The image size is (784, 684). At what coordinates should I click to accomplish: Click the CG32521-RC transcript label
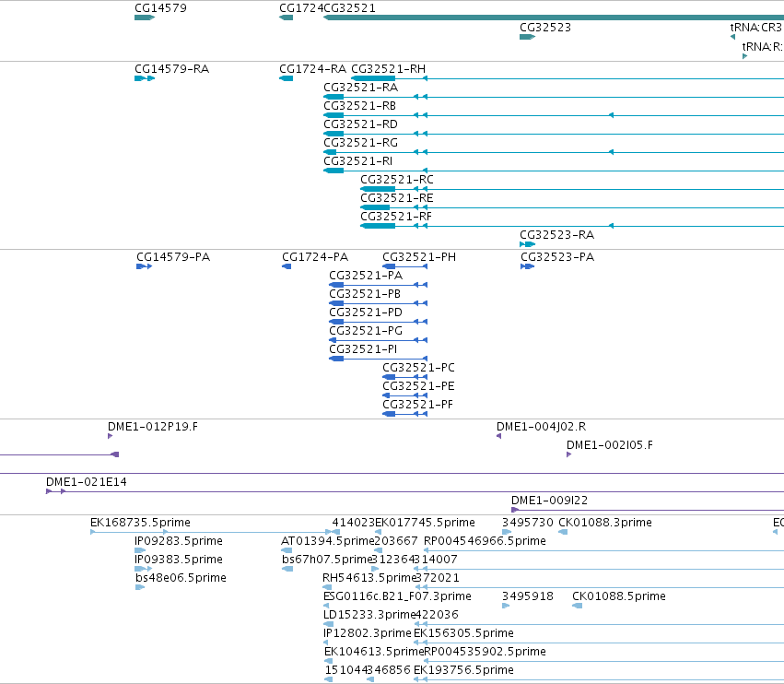(397, 180)
